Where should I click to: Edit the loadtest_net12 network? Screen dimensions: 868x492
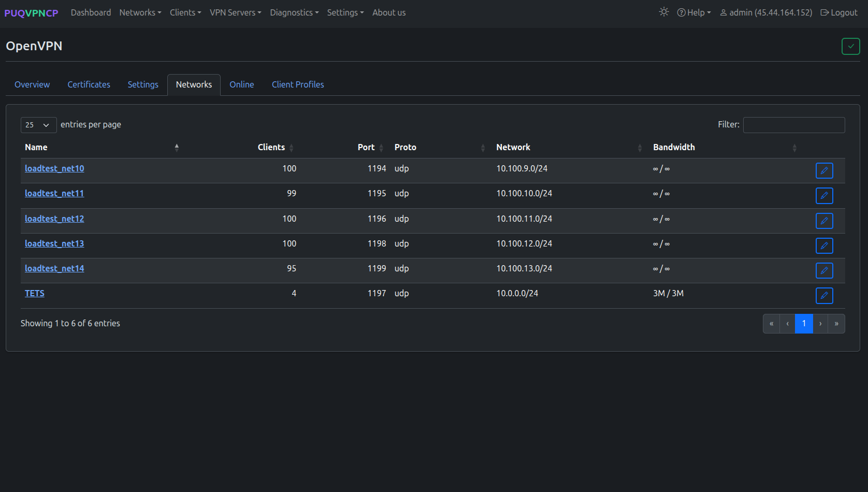tap(824, 221)
